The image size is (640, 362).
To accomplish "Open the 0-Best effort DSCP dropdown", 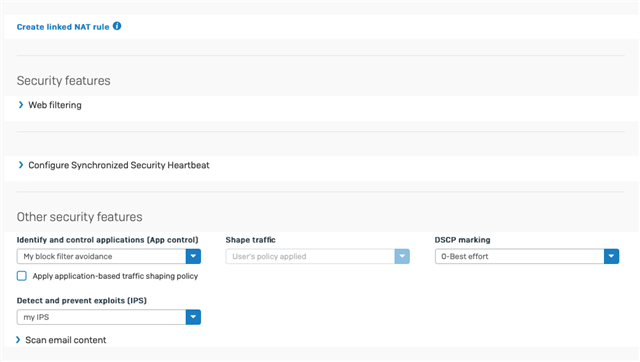I will pyautogui.click(x=527, y=256).
